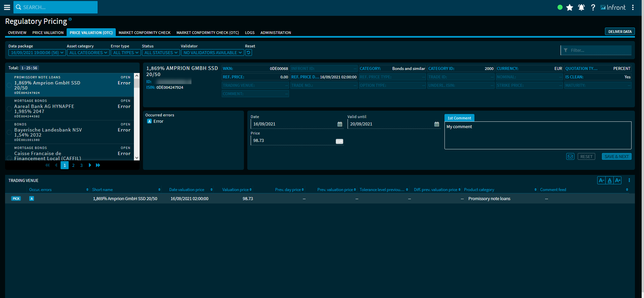Click the green connection status indicator
This screenshot has width=644, height=298.
pos(560,7)
